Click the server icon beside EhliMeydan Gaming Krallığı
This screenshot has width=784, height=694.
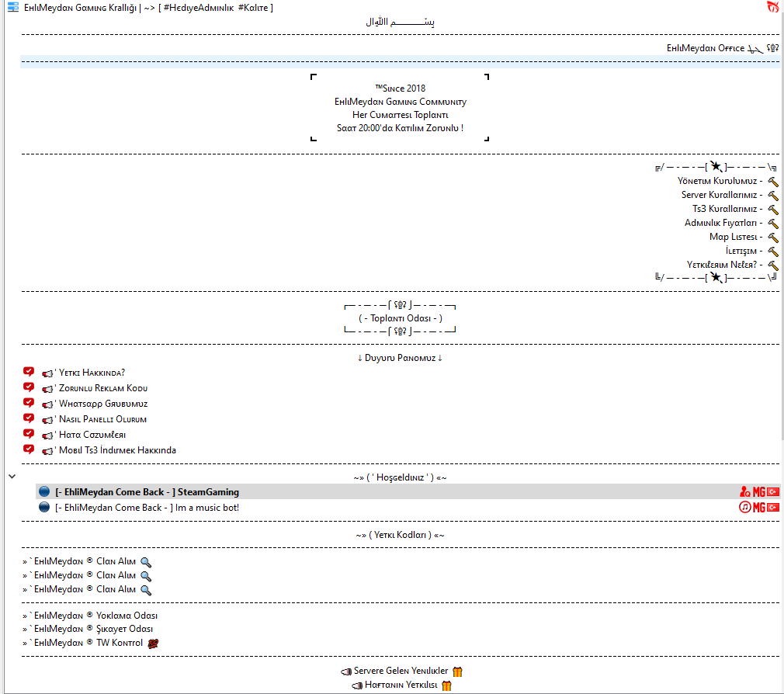point(13,8)
